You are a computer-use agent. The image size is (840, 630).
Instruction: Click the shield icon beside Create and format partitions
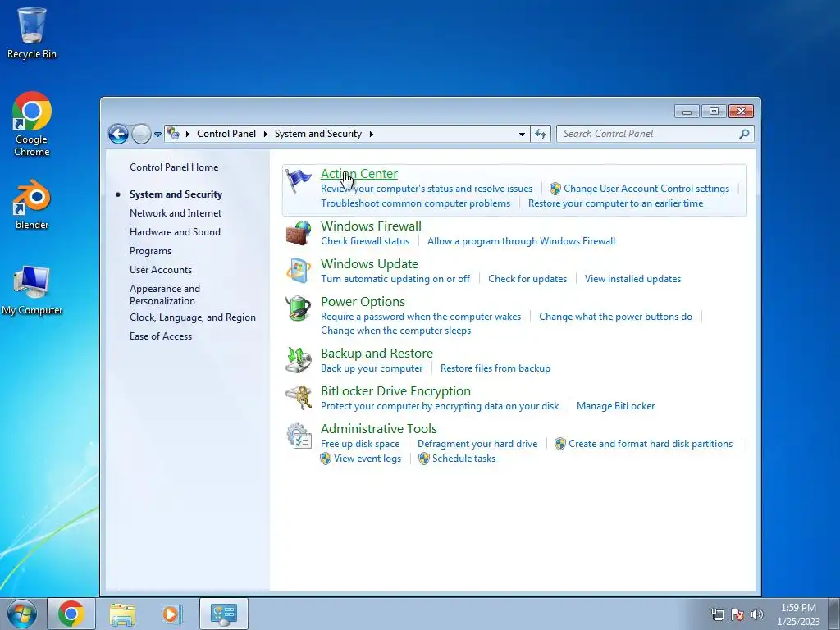point(559,444)
